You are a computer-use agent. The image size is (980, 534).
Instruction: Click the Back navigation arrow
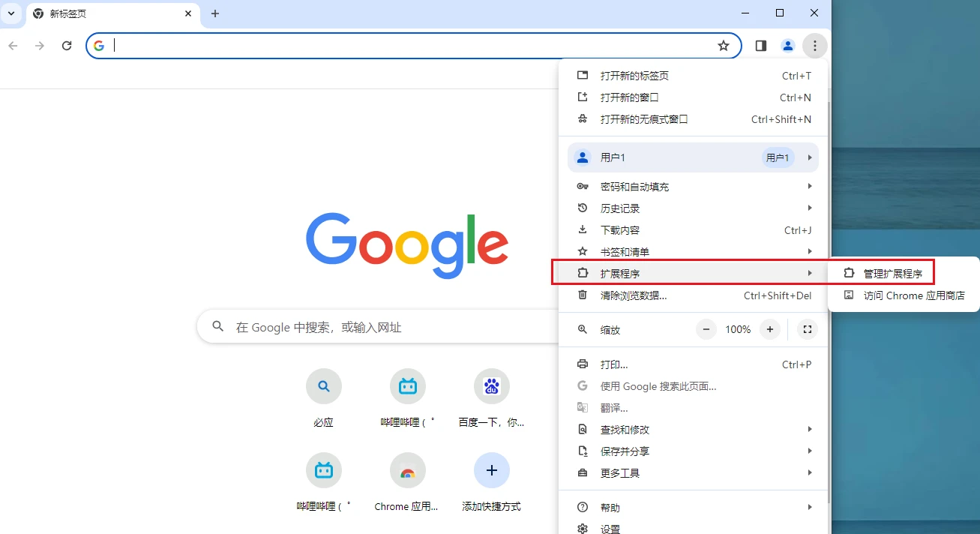tap(13, 46)
